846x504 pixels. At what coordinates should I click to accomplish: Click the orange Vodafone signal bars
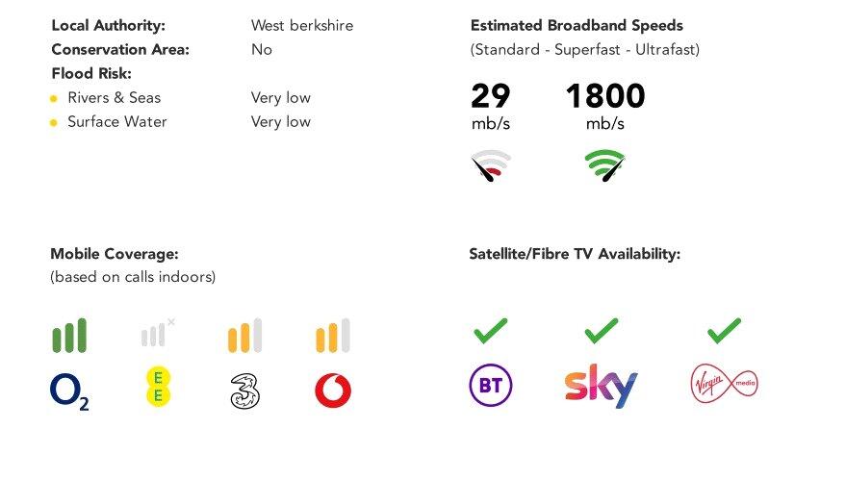[x=333, y=336]
